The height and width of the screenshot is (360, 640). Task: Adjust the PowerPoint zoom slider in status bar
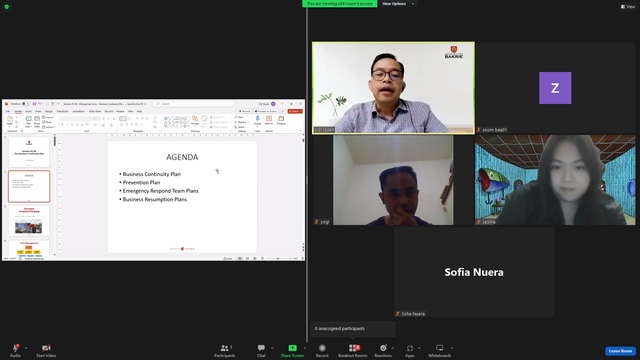pyautogui.click(x=278, y=258)
